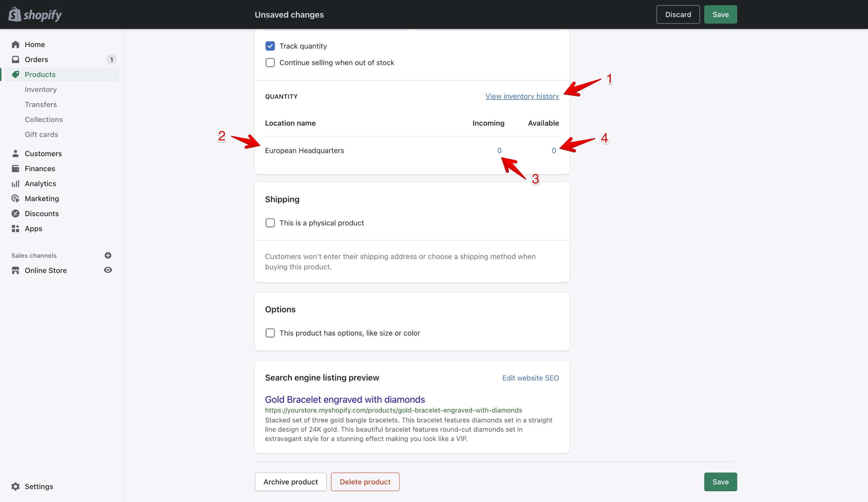This screenshot has width=868, height=502.
Task: Open View inventory history link
Action: click(x=522, y=96)
